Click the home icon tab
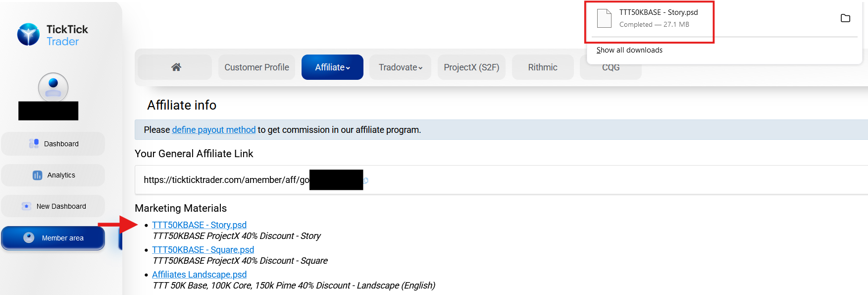This screenshot has width=868, height=295. [176, 67]
